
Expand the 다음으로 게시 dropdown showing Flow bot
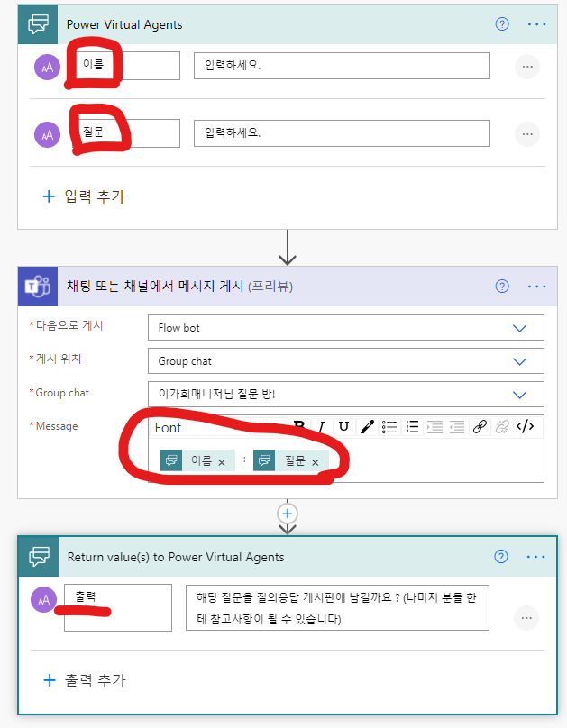[x=346, y=328]
